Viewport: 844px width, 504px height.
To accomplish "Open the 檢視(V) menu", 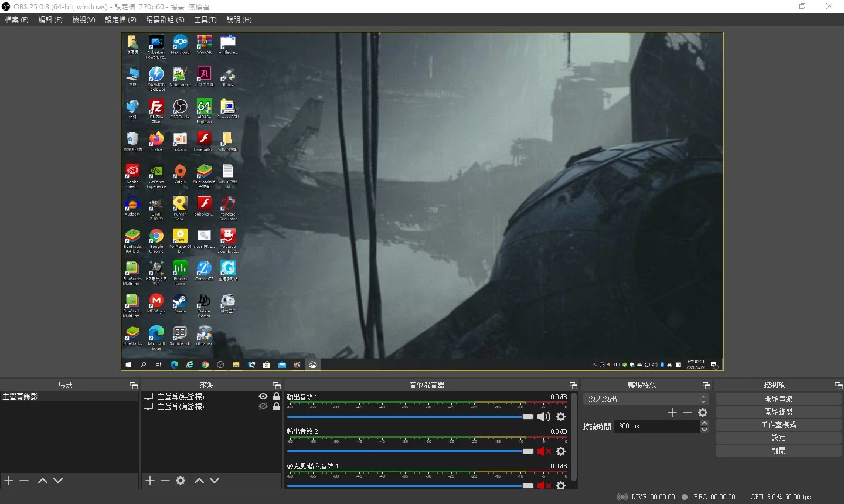I will point(84,20).
